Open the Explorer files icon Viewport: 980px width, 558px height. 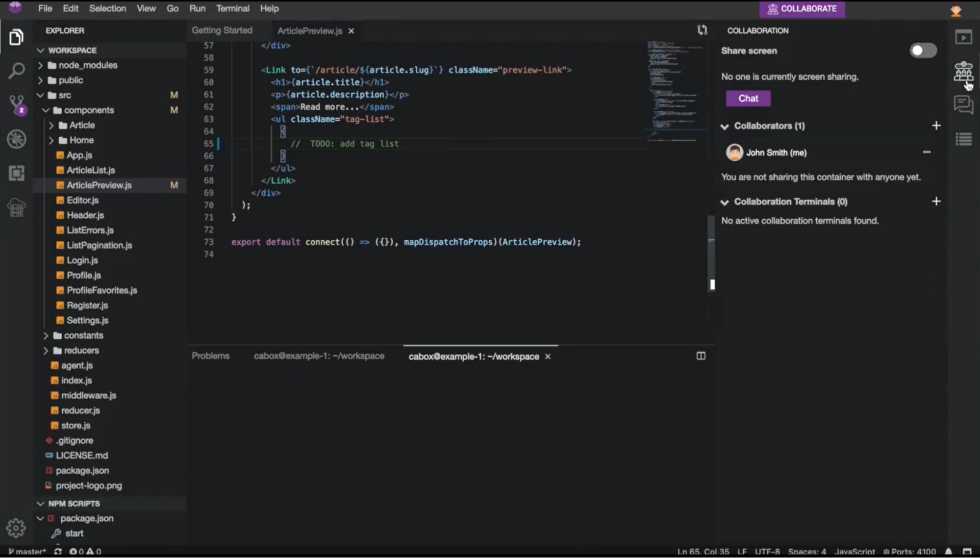point(16,37)
